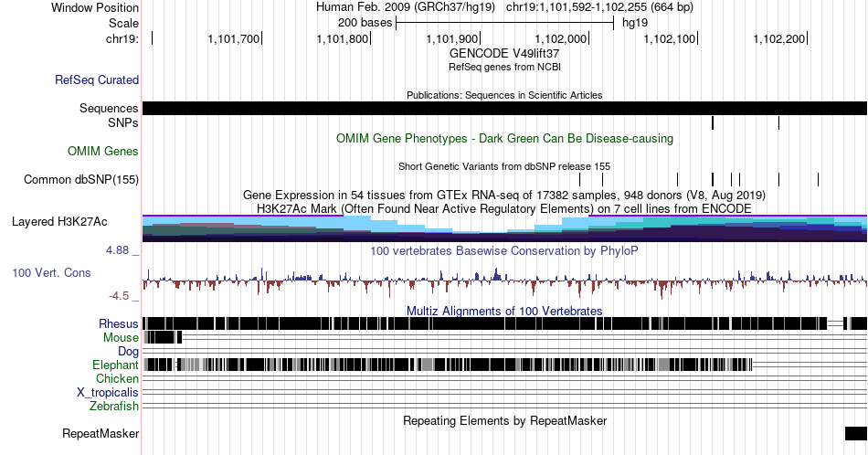Image resolution: width=868 pixels, height=455 pixels.
Task: Select the Rhesus alignment row label
Action: [x=119, y=323]
